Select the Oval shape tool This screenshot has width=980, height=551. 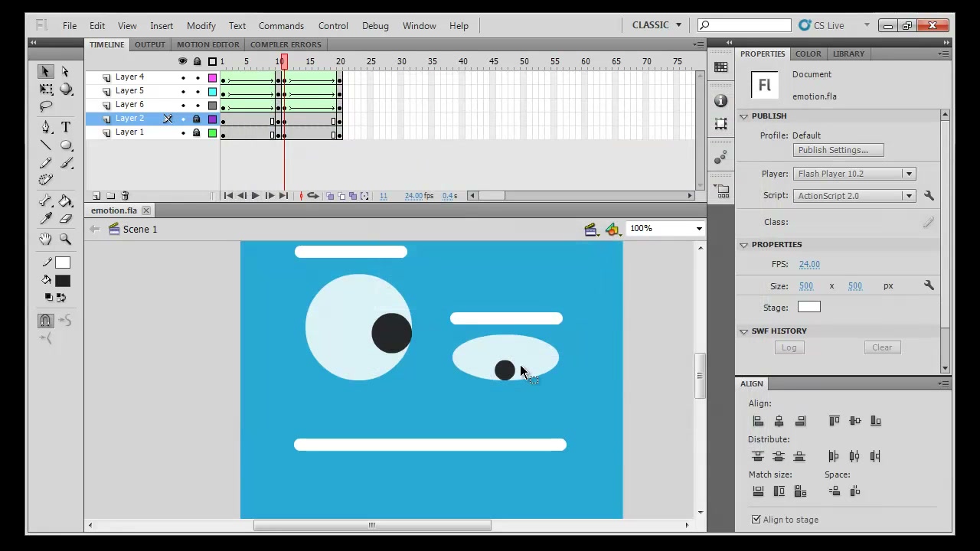(x=65, y=145)
